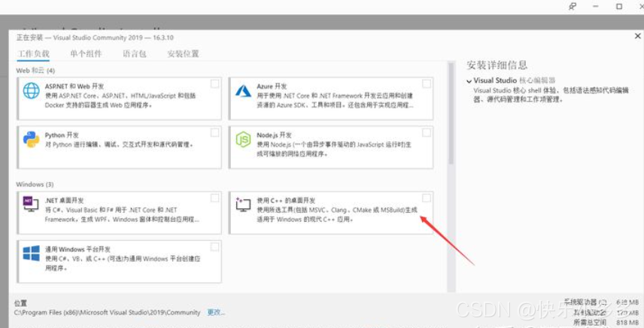Click the 更改... location link
Screen dimensions: 644x328
(216, 312)
